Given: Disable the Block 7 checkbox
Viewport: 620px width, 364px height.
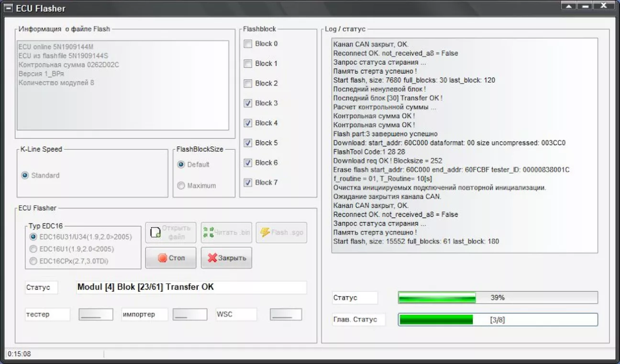Looking at the screenshot, I should point(248,183).
